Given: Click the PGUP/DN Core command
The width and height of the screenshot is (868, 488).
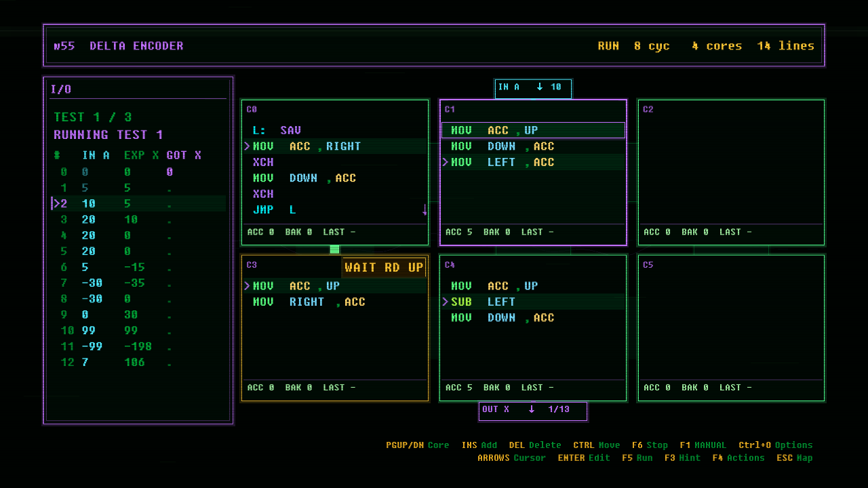Looking at the screenshot, I should pos(418,445).
